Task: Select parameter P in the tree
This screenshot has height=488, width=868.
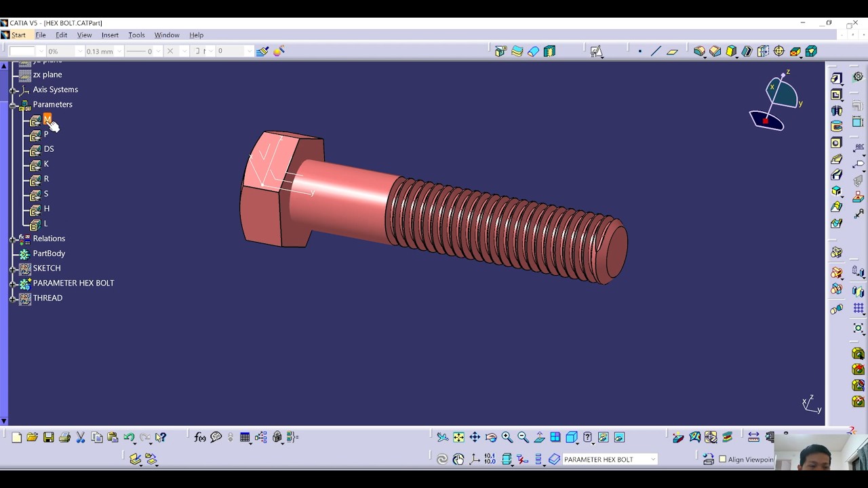Action: pyautogui.click(x=46, y=134)
